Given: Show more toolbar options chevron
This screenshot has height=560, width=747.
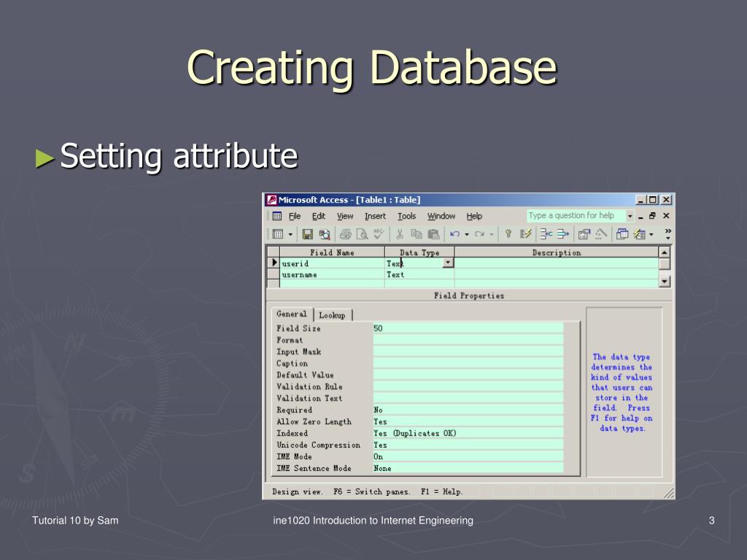Looking at the screenshot, I should click(668, 233).
